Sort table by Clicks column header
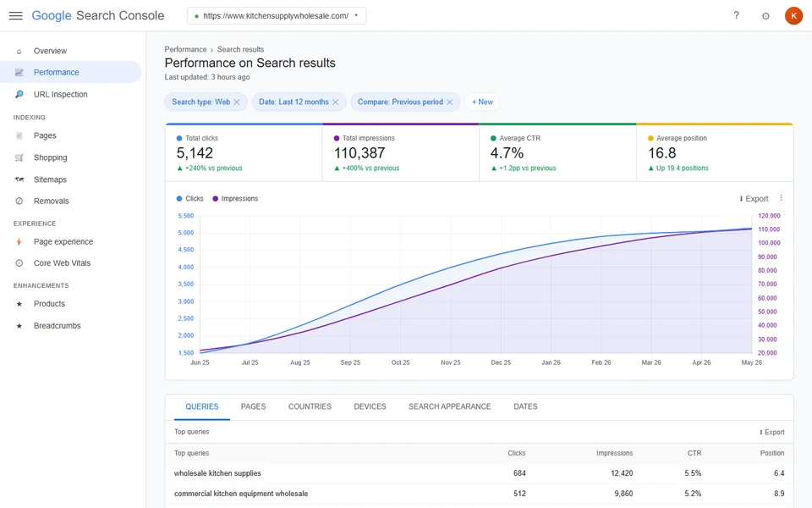The image size is (812, 508). coord(516,453)
